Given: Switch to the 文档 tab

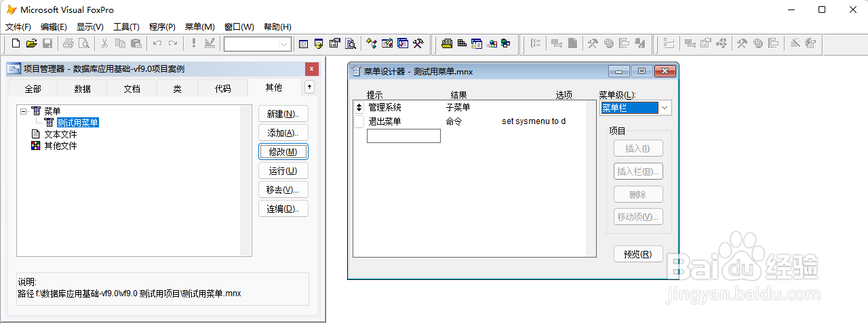Looking at the screenshot, I should pos(132,89).
